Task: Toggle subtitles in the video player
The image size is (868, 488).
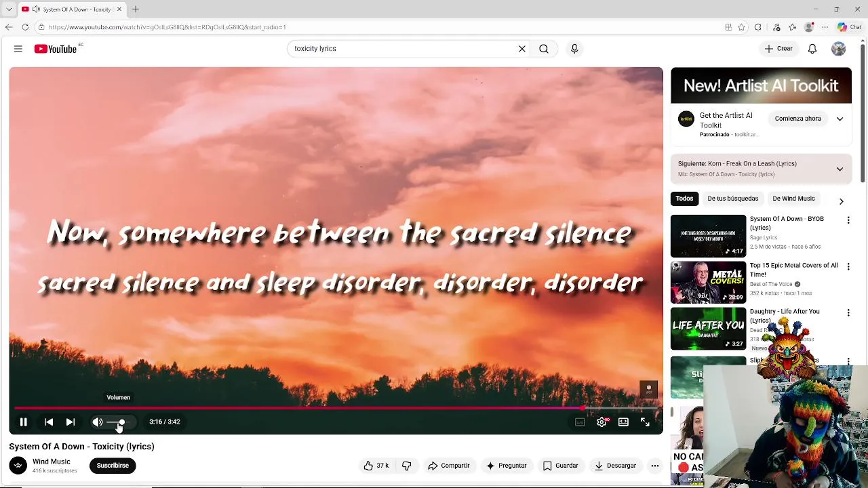Action: [x=580, y=422]
